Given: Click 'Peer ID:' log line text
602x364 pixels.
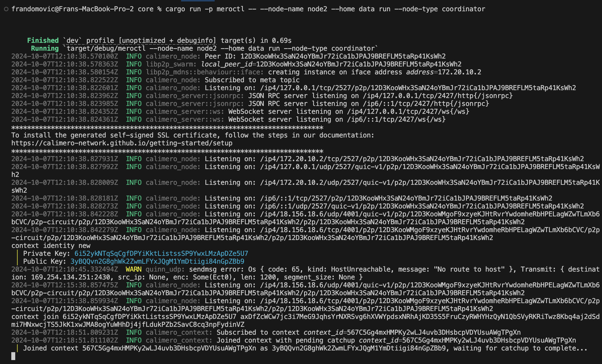Looking at the screenshot, I should click(x=325, y=56).
